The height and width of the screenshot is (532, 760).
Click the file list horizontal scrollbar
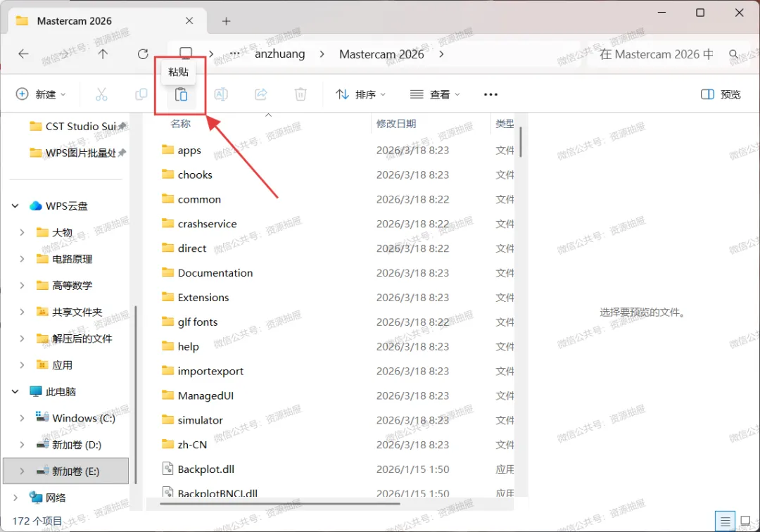tap(279, 503)
